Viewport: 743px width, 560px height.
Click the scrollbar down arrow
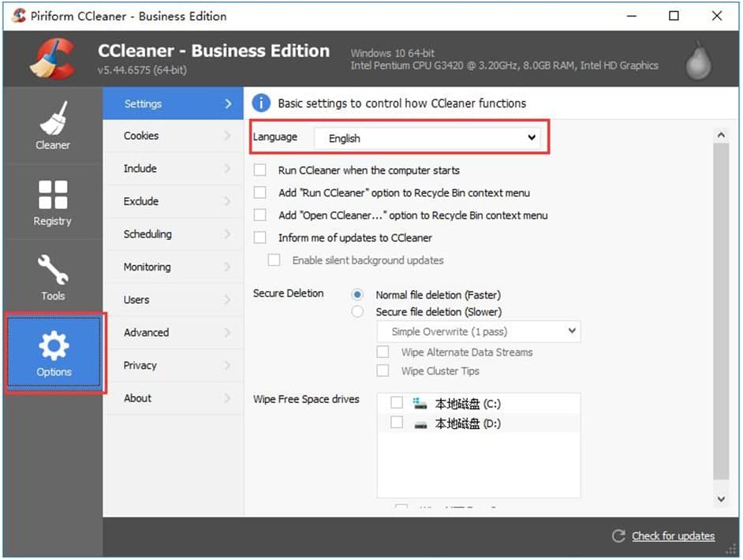721,498
